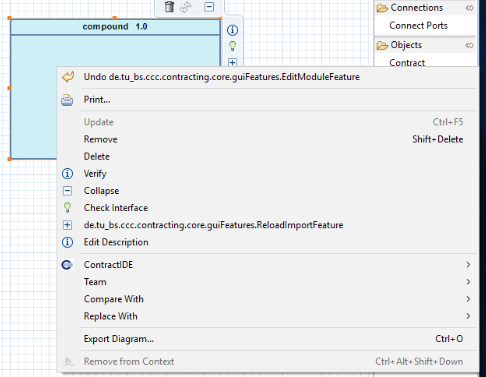Click the printer icon next to Print
Image resolution: width=486 pixels, height=377 pixels.
point(67,100)
